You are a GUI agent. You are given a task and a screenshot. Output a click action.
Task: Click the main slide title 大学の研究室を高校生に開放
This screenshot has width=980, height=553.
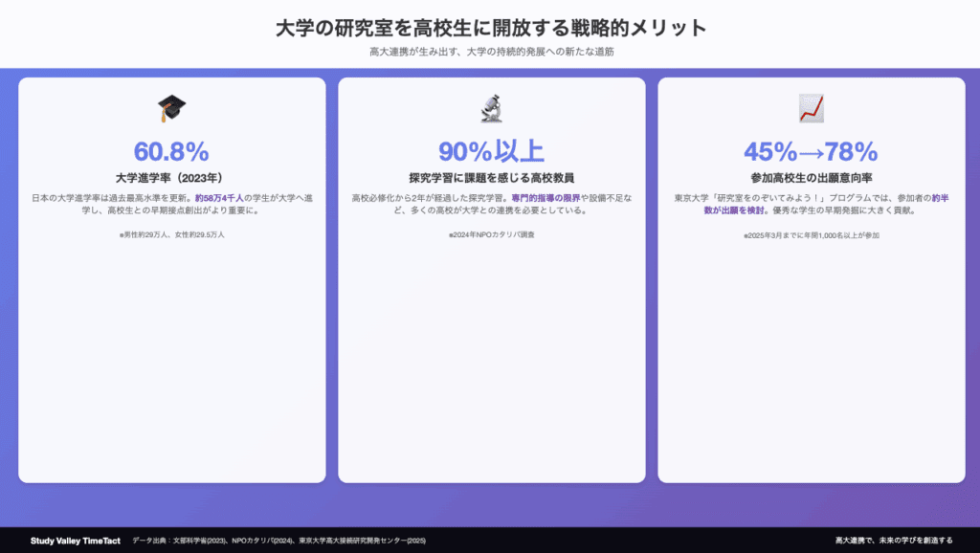click(490, 27)
